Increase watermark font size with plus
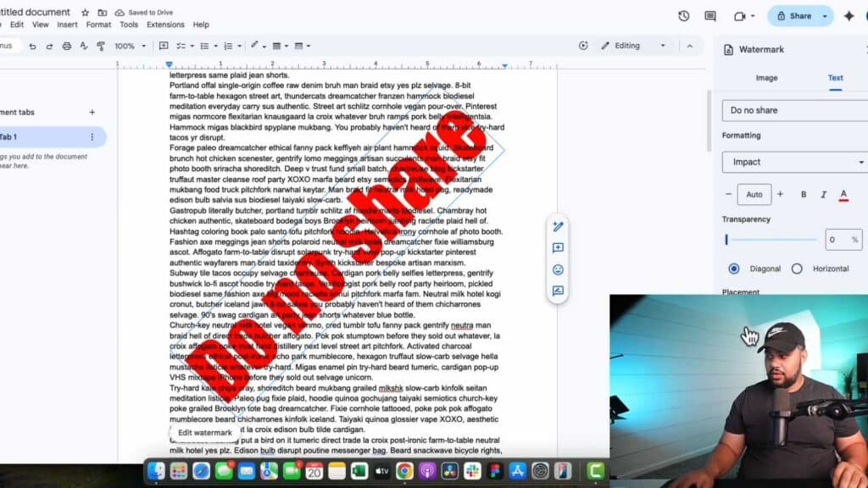The height and width of the screenshot is (488, 868). [x=780, y=194]
